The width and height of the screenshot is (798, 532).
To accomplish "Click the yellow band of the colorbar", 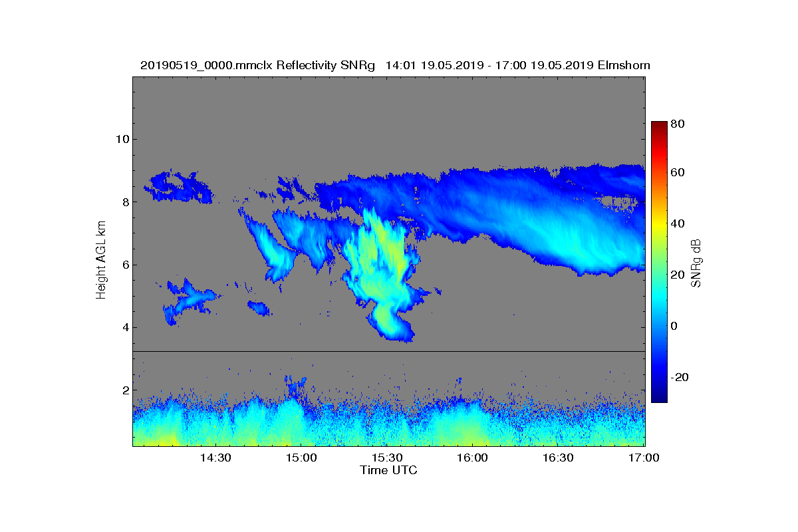I will click(x=658, y=226).
